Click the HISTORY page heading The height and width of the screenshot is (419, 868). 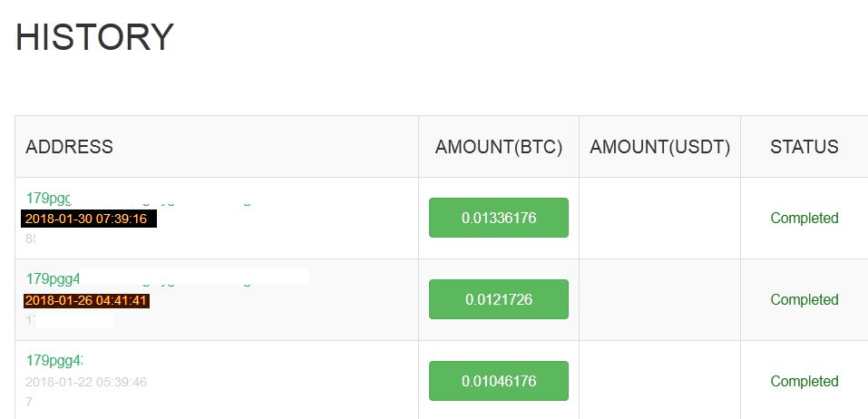(x=94, y=38)
